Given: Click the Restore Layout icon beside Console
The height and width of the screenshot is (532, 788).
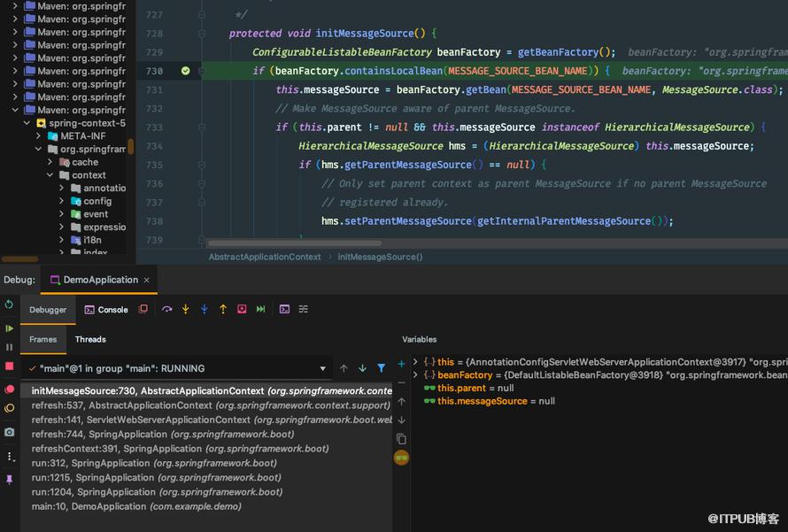Looking at the screenshot, I should pyautogui.click(x=143, y=309).
